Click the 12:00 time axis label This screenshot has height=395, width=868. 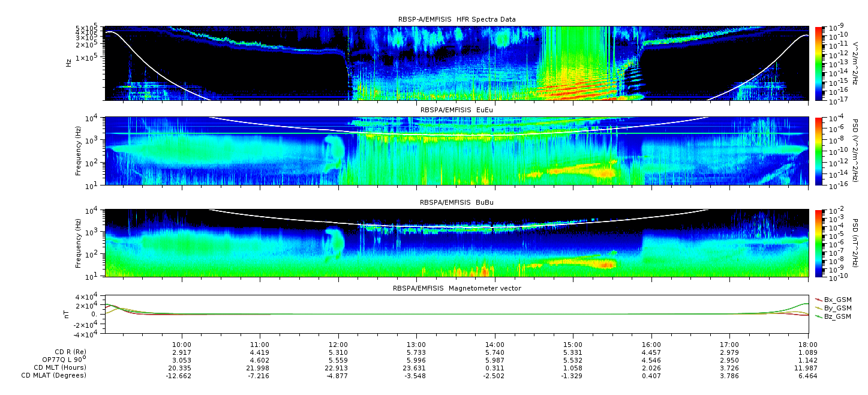pyautogui.click(x=338, y=344)
